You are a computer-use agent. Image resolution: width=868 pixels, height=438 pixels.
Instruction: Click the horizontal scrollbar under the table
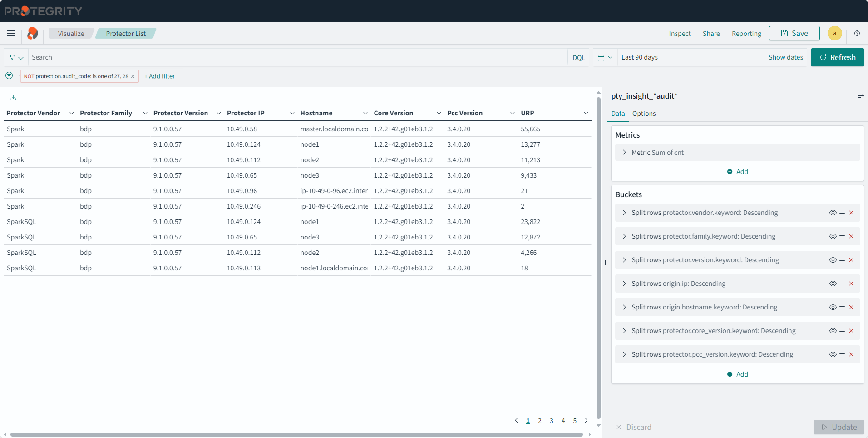coord(296,435)
